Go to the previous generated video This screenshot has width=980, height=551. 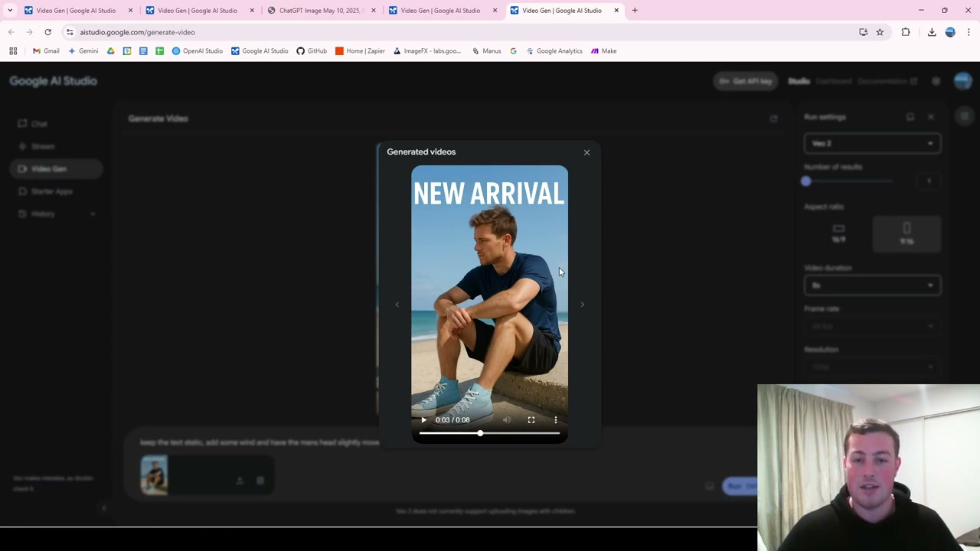[x=397, y=305]
